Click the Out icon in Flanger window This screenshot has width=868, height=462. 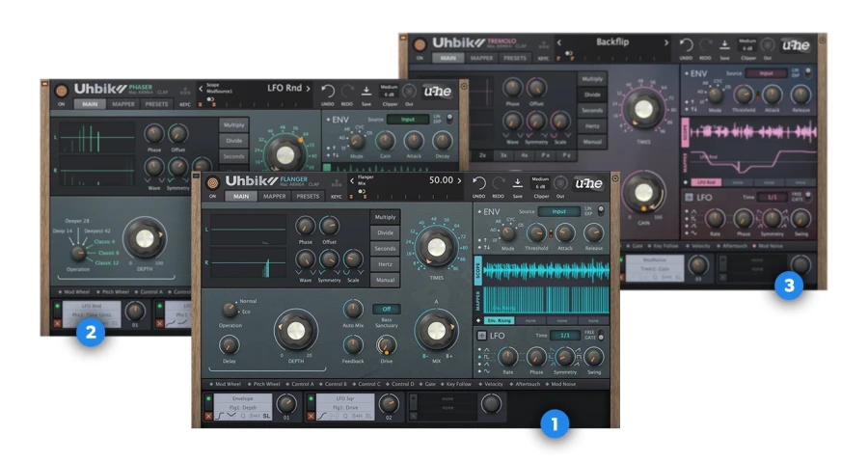[560, 182]
